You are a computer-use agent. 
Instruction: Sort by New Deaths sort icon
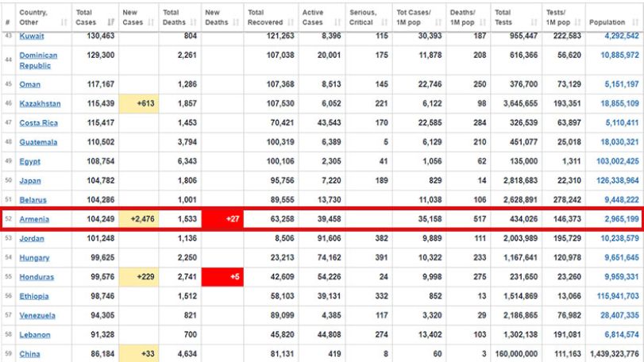pyautogui.click(x=236, y=22)
